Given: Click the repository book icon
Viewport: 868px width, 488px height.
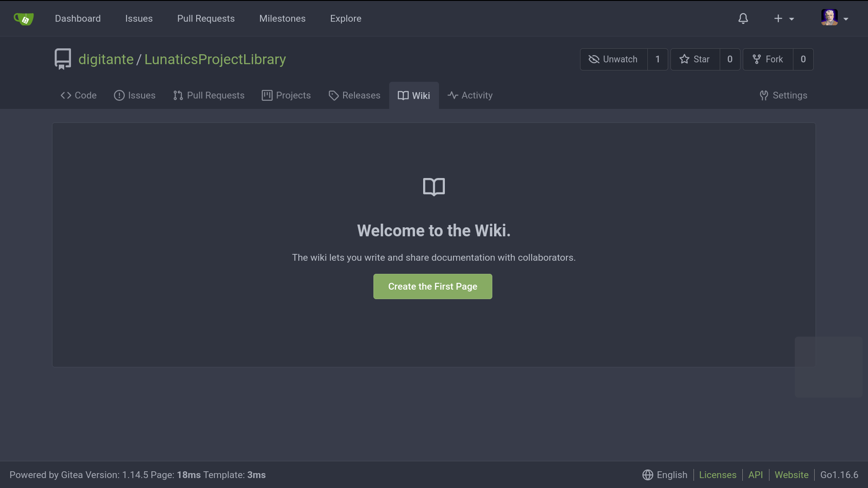Looking at the screenshot, I should pos(63,59).
